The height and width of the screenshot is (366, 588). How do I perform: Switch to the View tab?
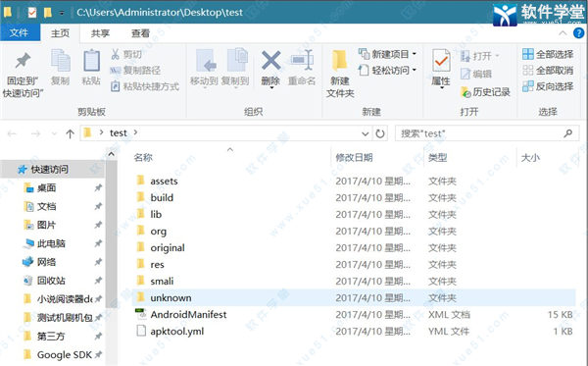pyautogui.click(x=140, y=33)
